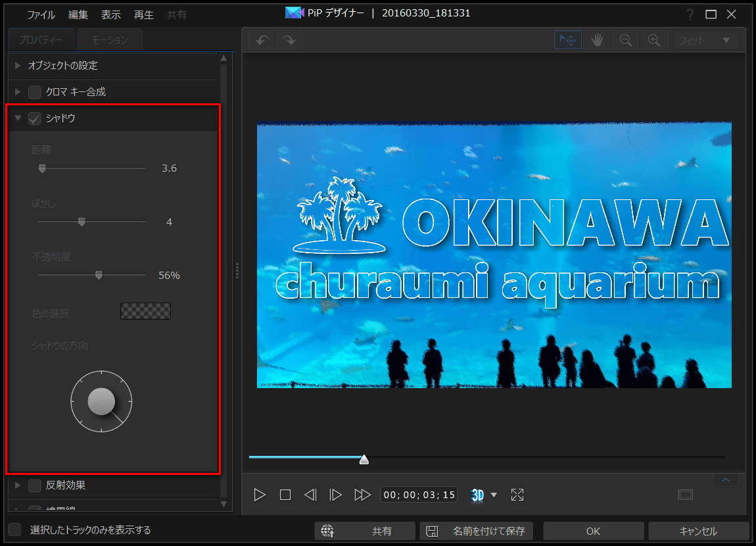Select the hand pan tool
756x546 pixels.
coord(598,40)
